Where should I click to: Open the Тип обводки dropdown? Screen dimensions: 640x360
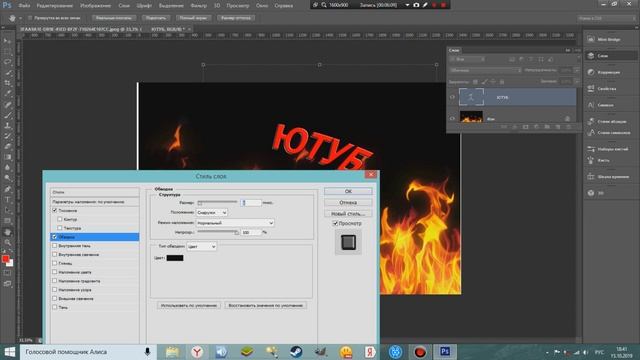click(x=202, y=247)
